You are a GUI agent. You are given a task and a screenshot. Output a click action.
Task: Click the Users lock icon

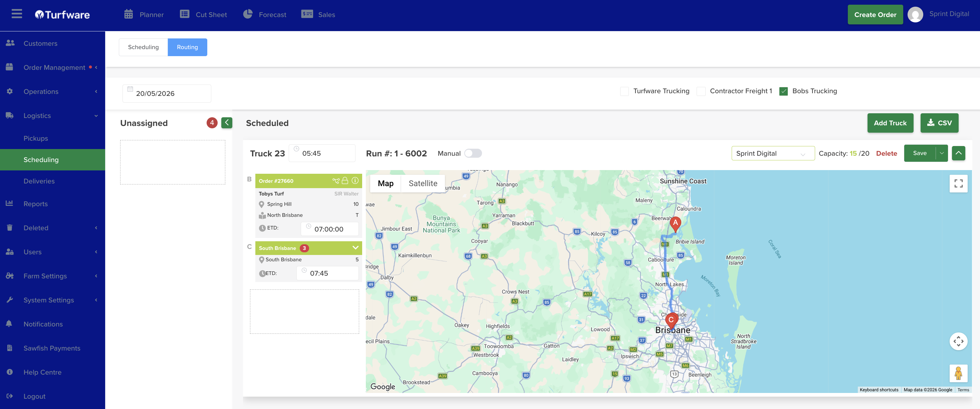coord(10,252)
